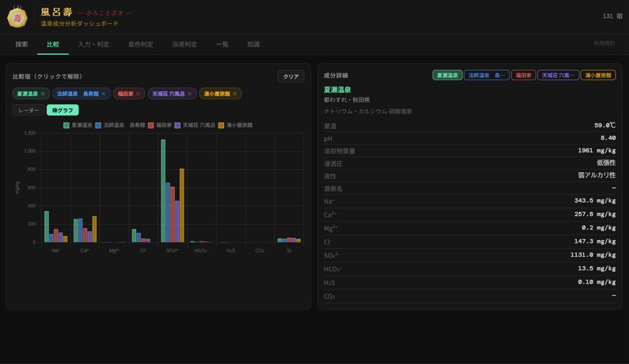Click the 弱アルカリ性 value in 液性 row

click(597, 175)
